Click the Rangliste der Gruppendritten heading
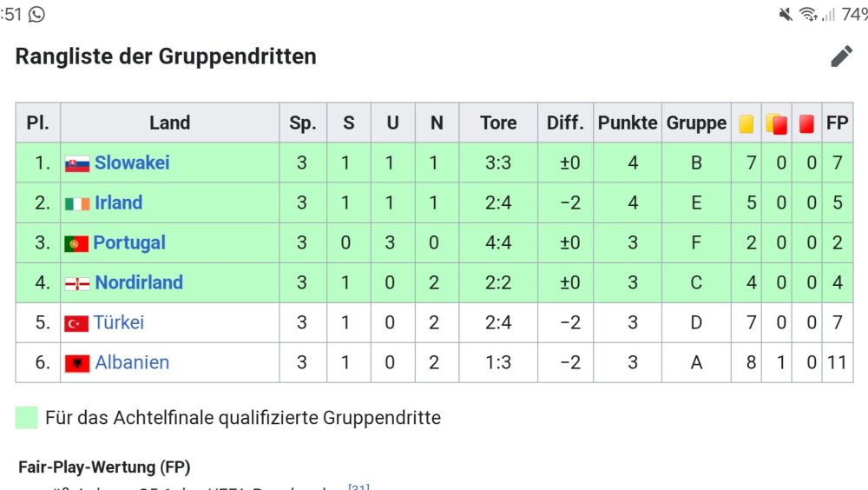This screenshot has width=868, height=490. click(166, 56)
